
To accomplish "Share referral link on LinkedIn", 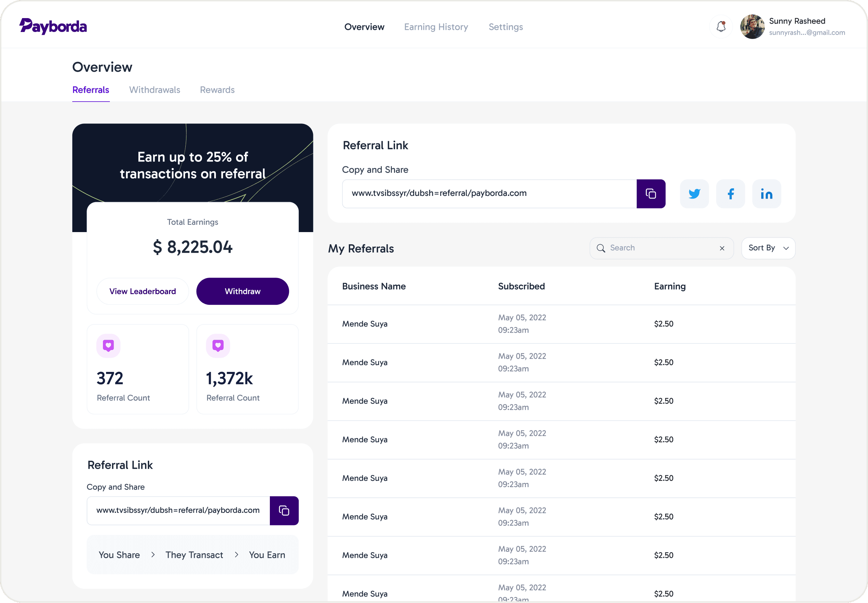I will coord(766,194).
